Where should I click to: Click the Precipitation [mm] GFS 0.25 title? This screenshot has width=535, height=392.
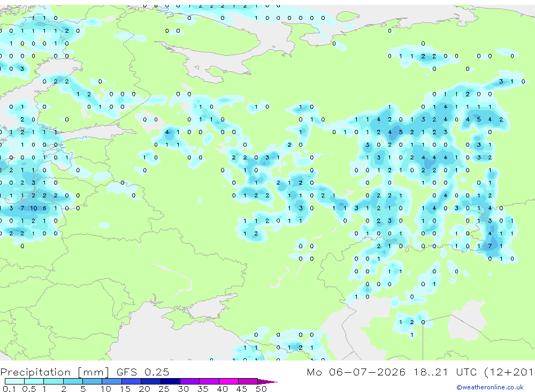(85, 372)
